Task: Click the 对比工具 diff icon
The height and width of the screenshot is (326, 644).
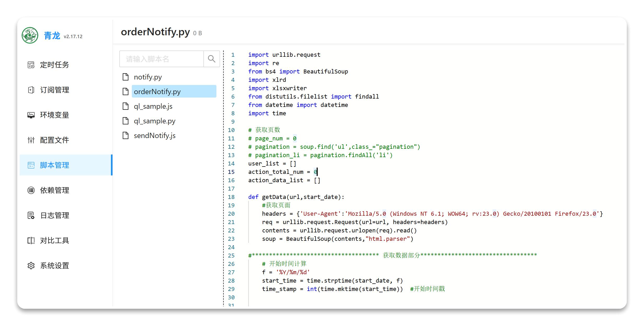Action: (x=31, y=241)
